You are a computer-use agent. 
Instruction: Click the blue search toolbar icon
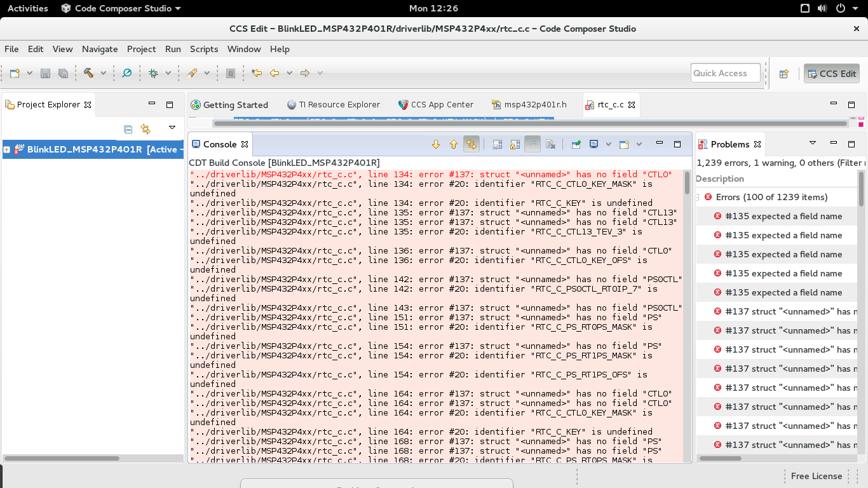[x=126, y=73]
